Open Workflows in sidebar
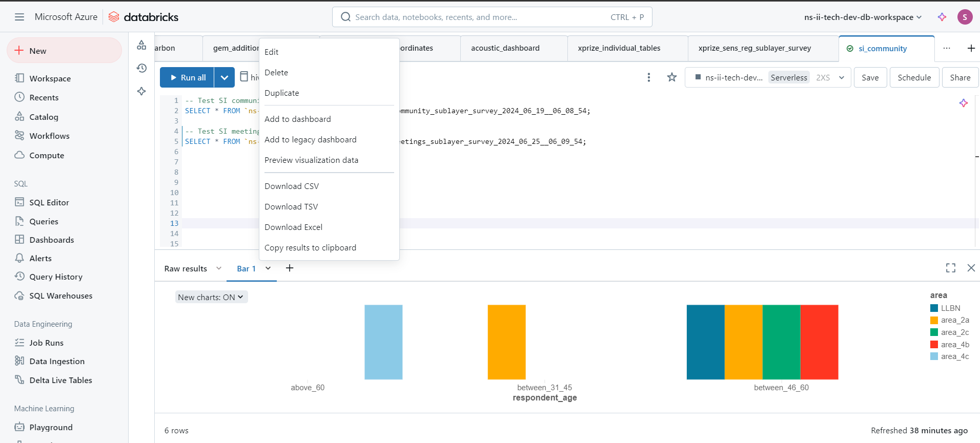 coord(49,136)
